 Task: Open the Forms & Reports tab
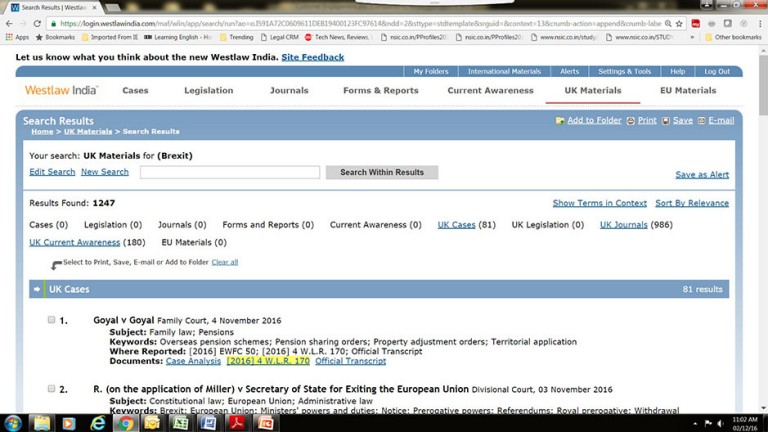[x=381, y=91]
